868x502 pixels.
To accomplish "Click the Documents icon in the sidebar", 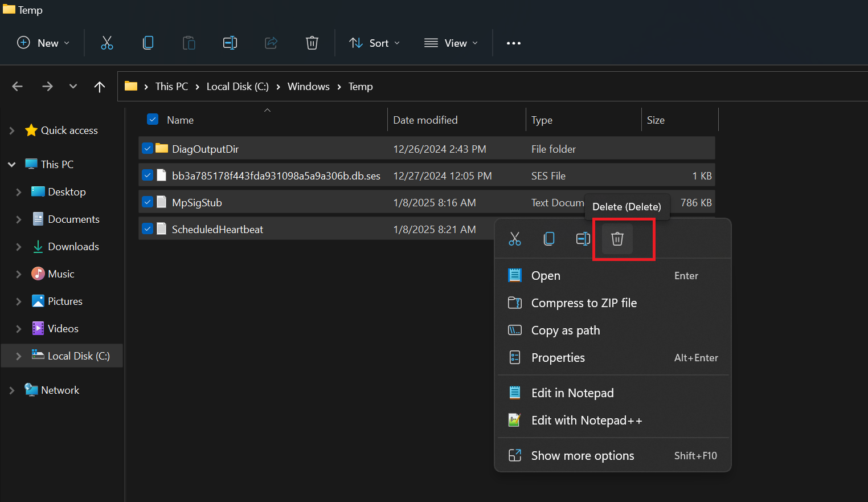I will (38, 219).
